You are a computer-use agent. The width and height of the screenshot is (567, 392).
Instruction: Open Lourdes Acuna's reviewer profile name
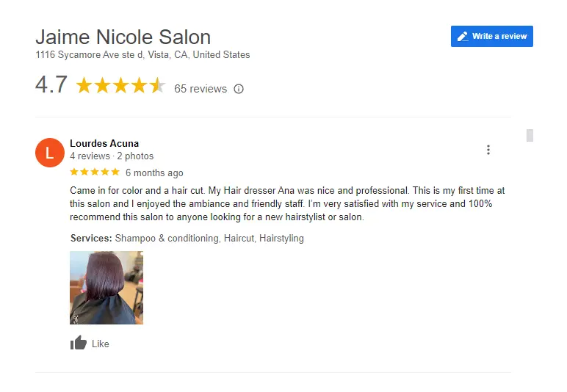click(104, 143)
